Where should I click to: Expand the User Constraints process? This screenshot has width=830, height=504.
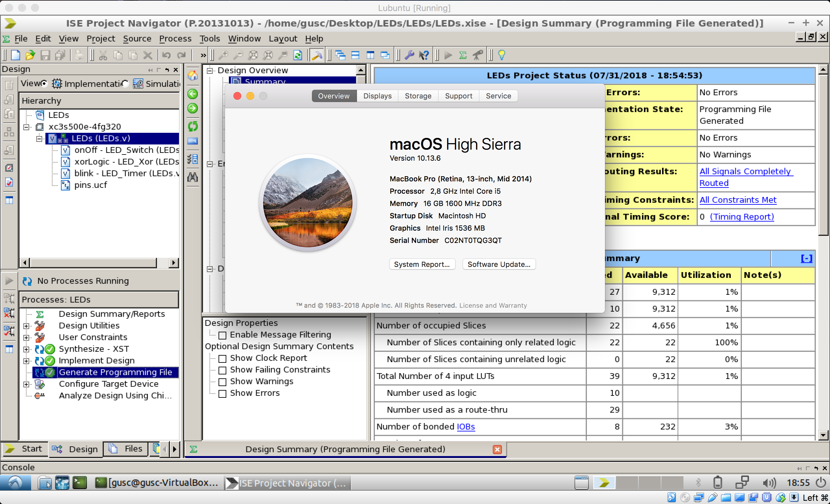pyautogui.click(x=26, y=338)
